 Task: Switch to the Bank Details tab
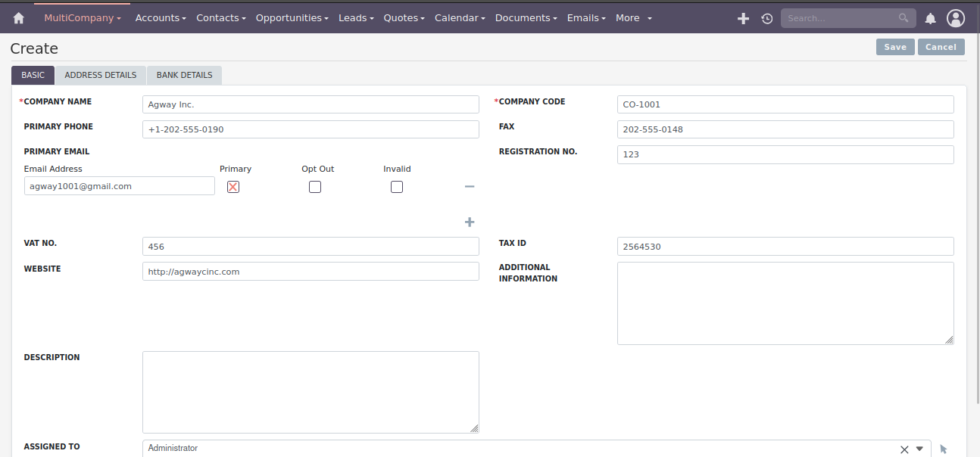tap(184, 76)
